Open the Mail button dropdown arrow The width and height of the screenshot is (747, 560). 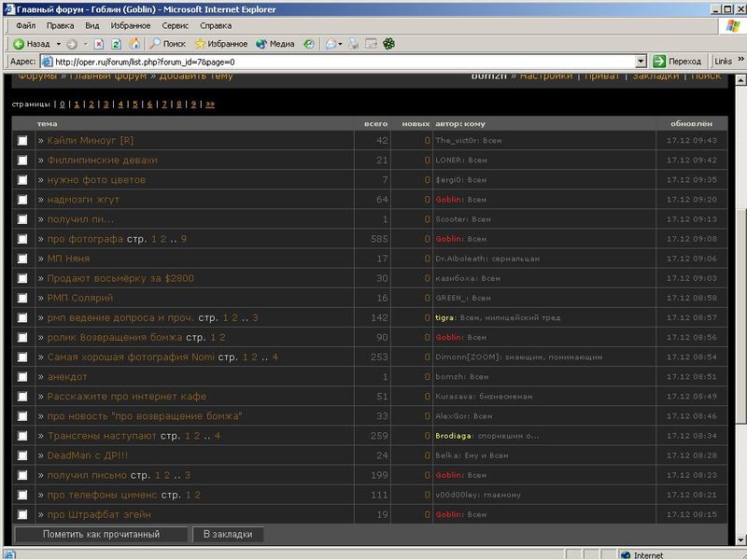pyautogui.click(x=342, y=44)
